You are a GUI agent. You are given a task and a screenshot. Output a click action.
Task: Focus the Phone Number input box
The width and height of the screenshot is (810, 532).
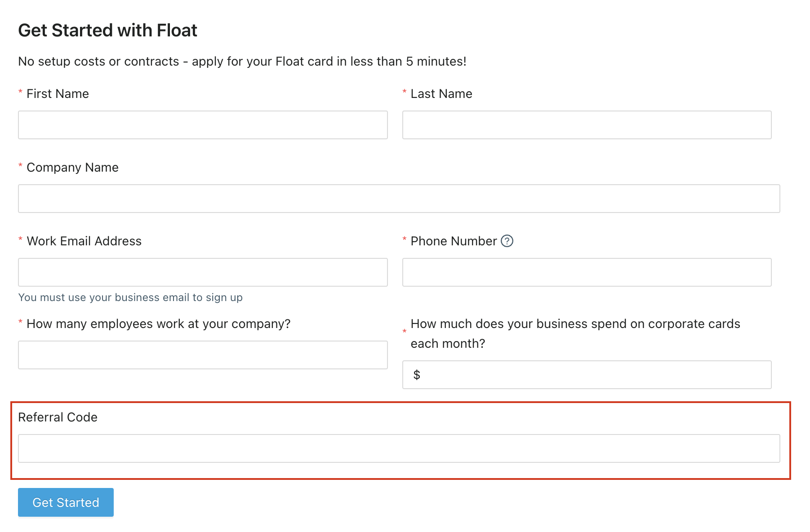[587, 272]
